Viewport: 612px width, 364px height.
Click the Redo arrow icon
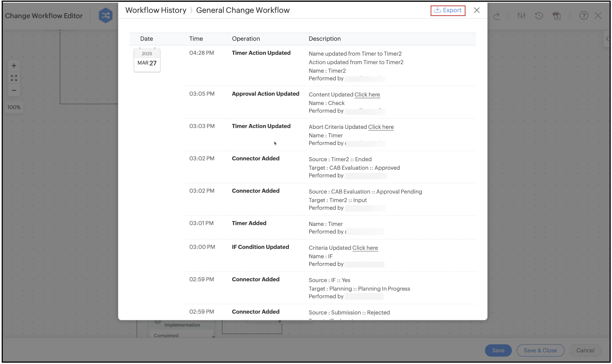(x=497, y=16)
